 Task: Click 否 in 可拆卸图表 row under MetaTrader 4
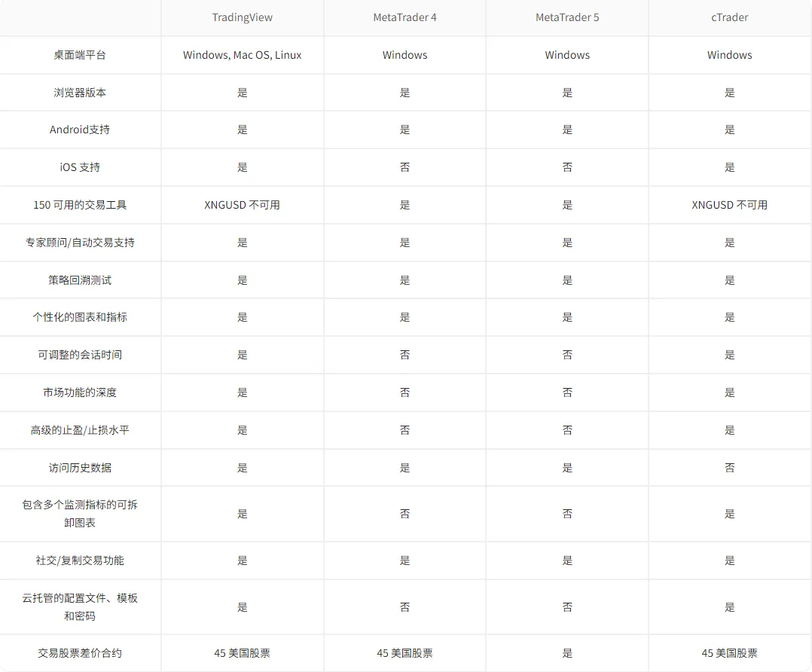404,514
